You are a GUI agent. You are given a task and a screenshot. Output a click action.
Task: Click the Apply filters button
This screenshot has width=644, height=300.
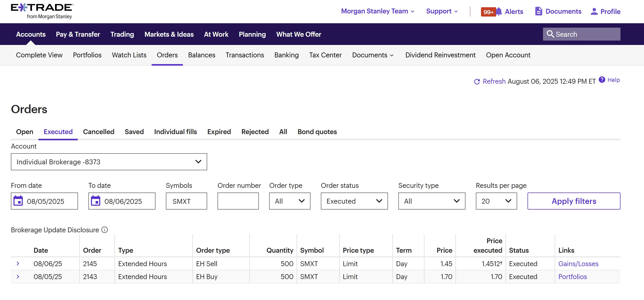573,201
